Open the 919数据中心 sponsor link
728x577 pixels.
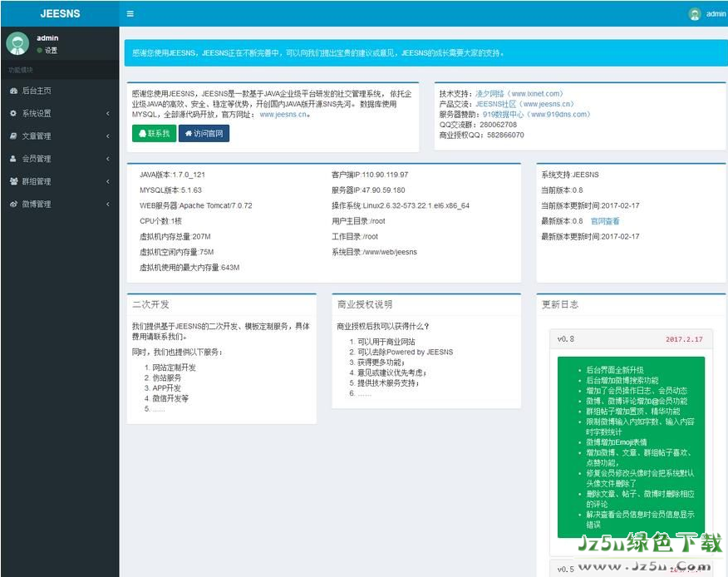tap(537, 114)
